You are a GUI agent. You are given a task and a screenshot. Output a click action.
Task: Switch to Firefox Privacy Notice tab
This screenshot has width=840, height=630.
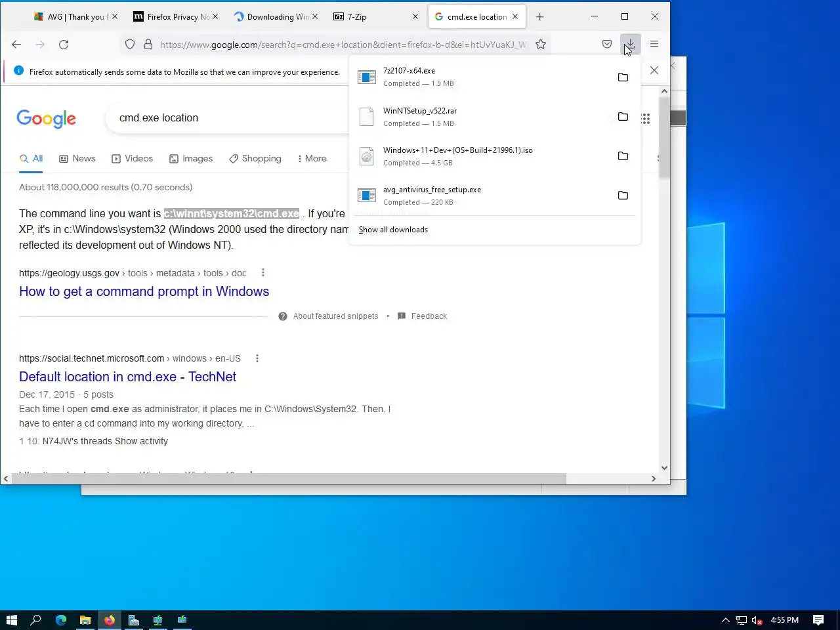[171, 16]
